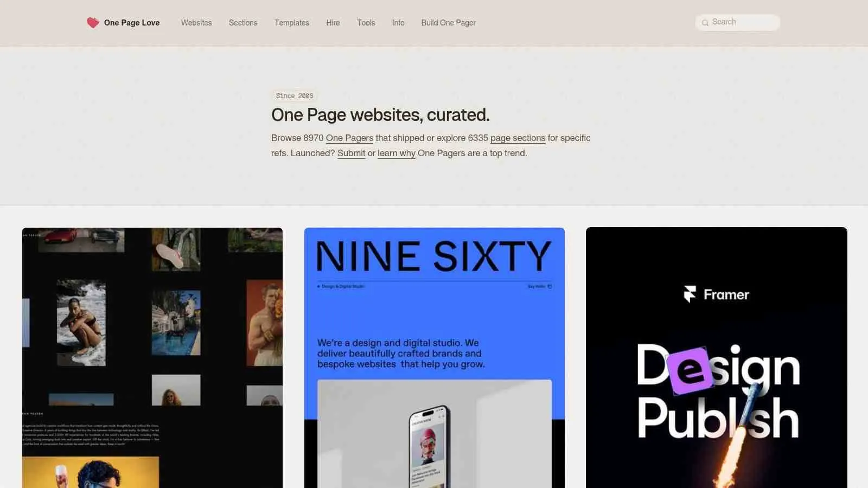Go to One Page Love home text logo

click(x=132, y=23)
